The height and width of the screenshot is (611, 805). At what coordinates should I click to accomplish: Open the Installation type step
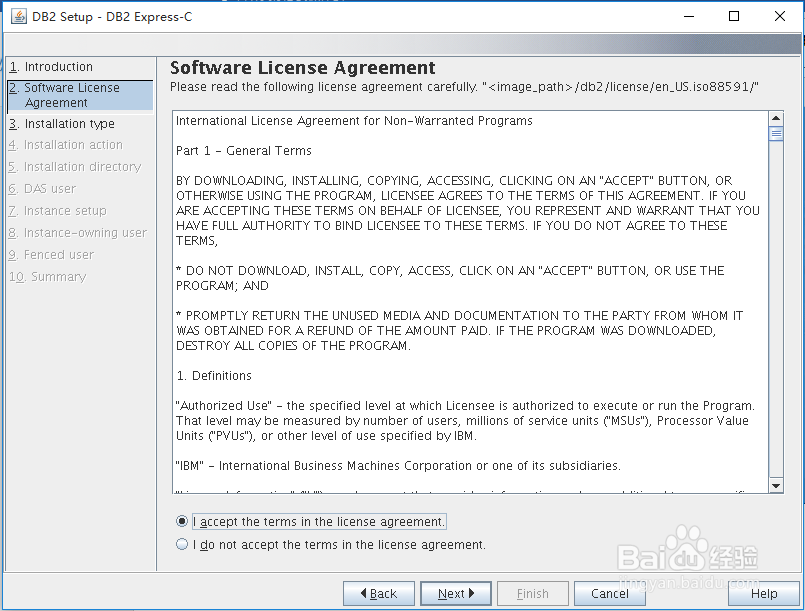62,124
